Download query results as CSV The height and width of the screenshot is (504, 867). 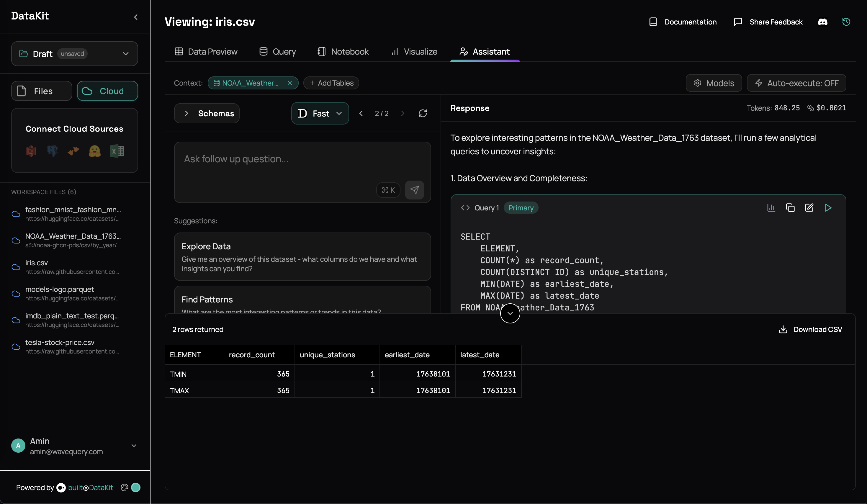coord(811,329)
